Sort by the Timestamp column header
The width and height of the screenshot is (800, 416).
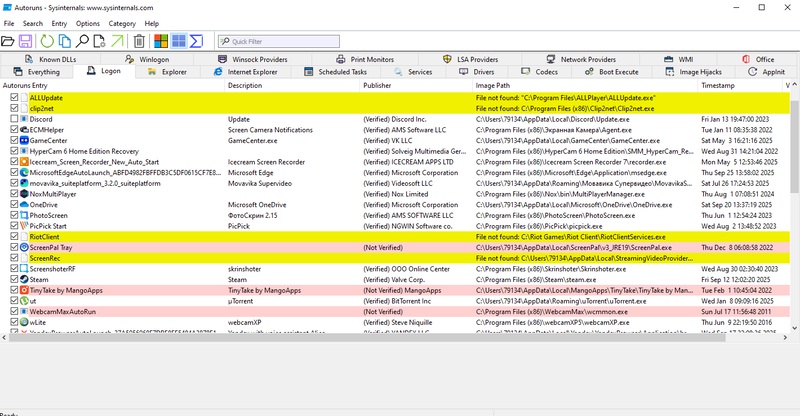pyautogui.click(x=718, y=86)
